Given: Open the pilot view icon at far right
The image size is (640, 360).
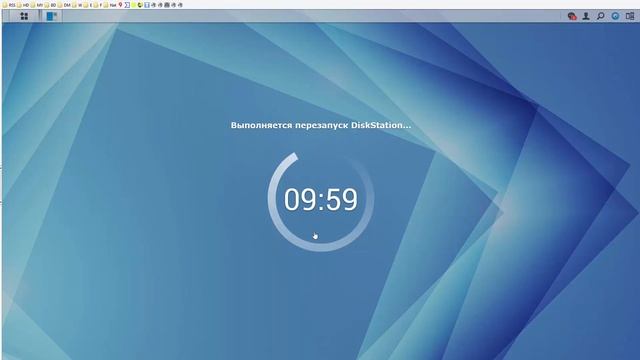Looking at the screenshot, I should click(630, 16).
